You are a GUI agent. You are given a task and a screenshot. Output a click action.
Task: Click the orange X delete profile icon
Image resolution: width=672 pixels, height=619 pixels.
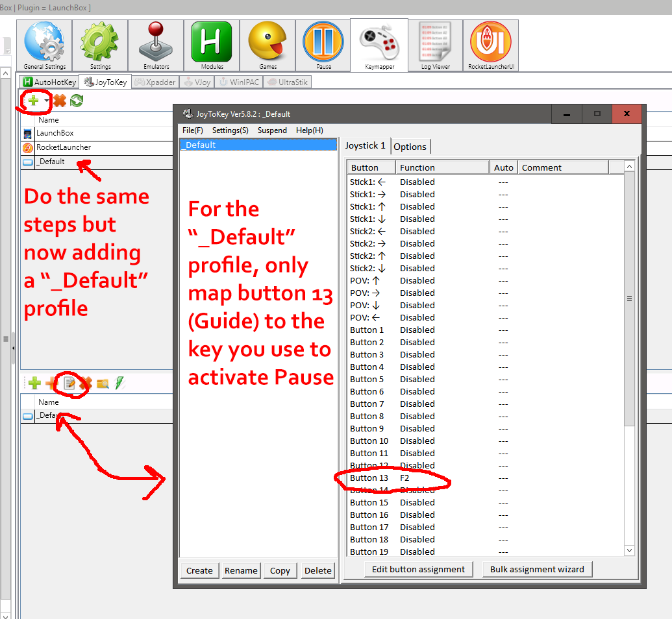60,101
